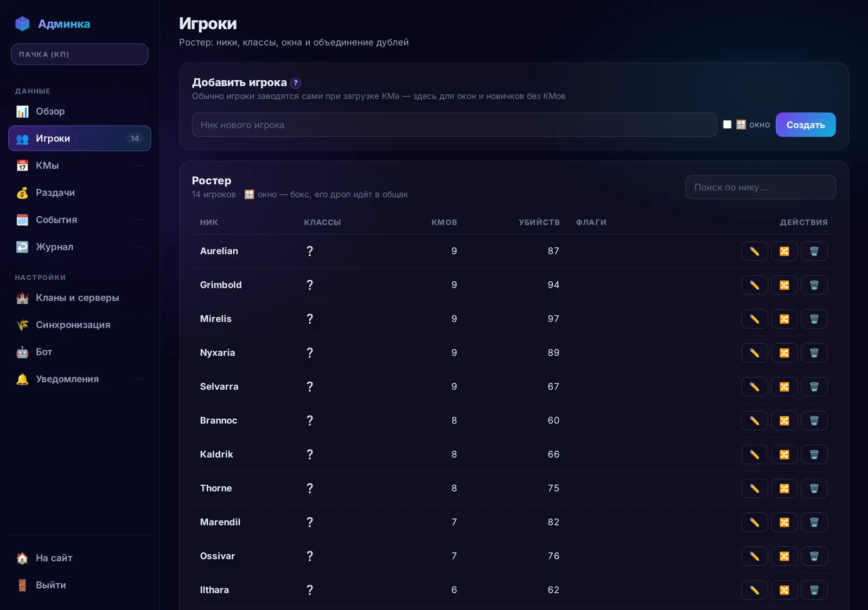Go to Синхронизация settings
The image size is (868, 610).
(80, 325)
